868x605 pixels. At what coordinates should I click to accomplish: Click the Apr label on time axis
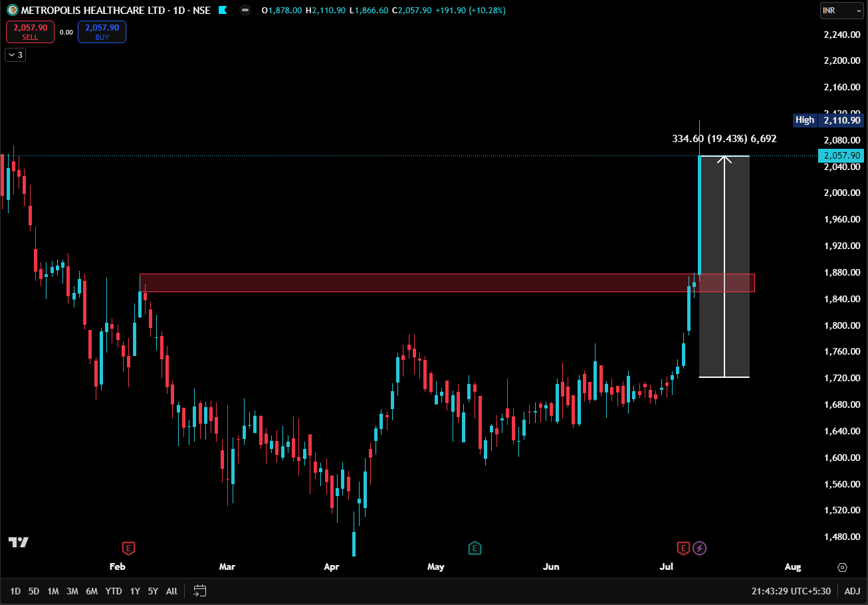(331, 566)
